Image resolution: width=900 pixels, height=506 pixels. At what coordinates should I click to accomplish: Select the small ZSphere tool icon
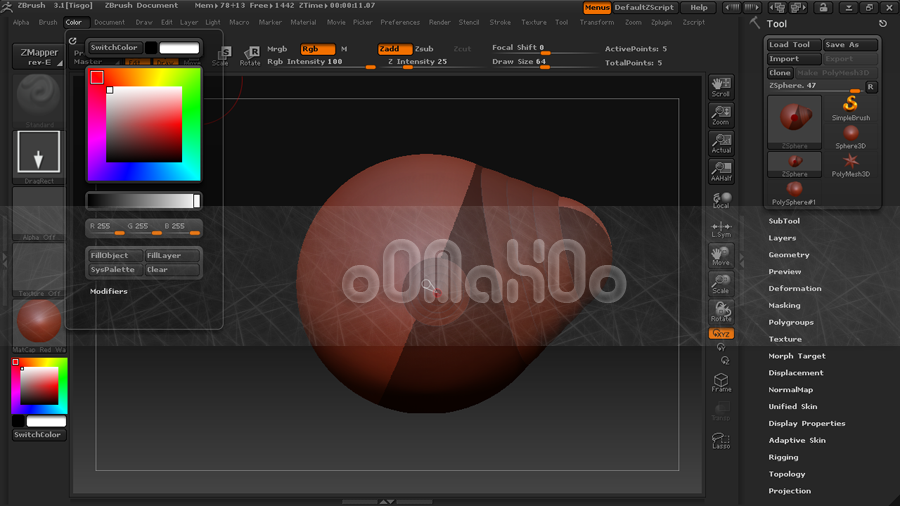[794, 165]
